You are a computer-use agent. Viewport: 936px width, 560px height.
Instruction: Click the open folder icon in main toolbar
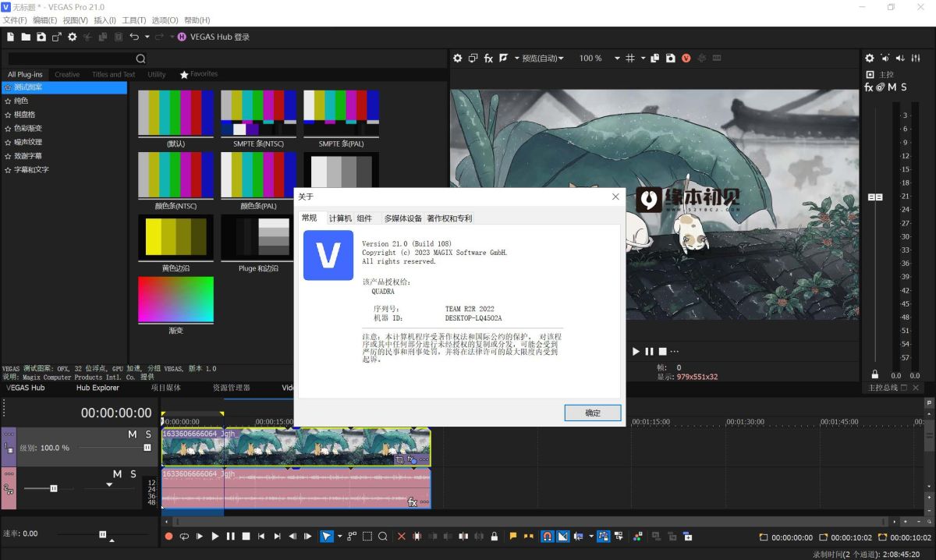coord(26,37)
